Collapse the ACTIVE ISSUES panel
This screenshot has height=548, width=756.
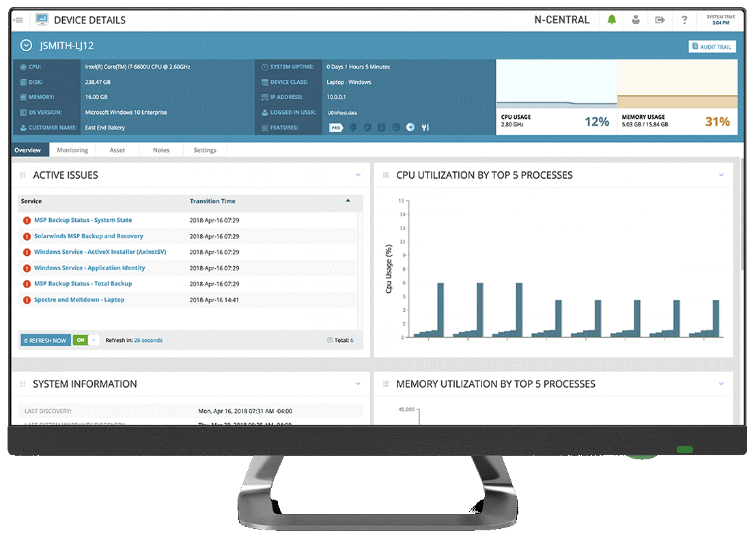359,175
